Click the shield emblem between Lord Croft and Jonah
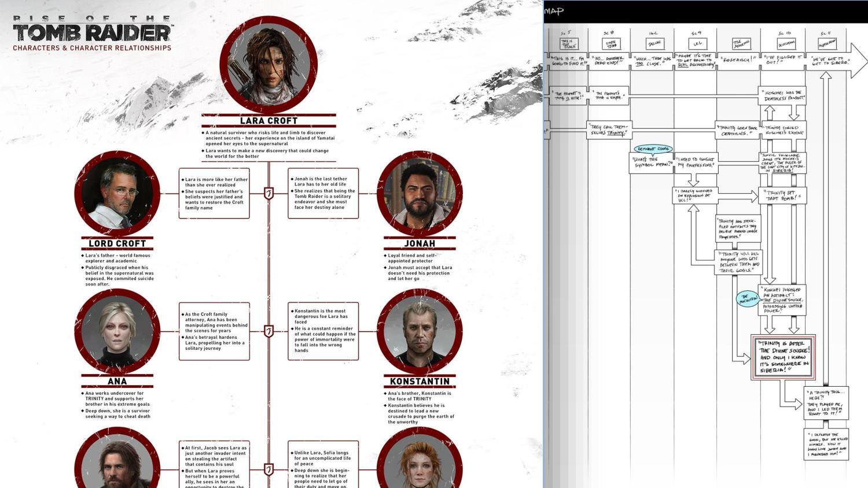 click(x=269, y=194)
